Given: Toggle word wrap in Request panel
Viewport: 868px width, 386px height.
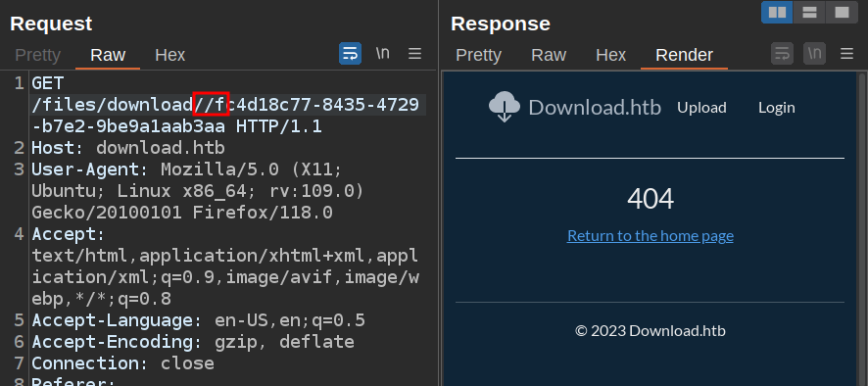Looking at the screenshot, I should pyautogui.click(x=350, y=54).
